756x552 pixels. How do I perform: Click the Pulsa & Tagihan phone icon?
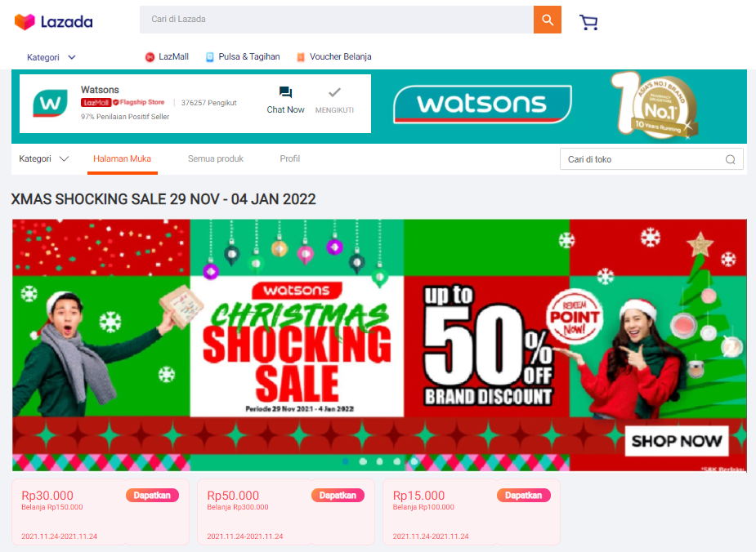210,57
